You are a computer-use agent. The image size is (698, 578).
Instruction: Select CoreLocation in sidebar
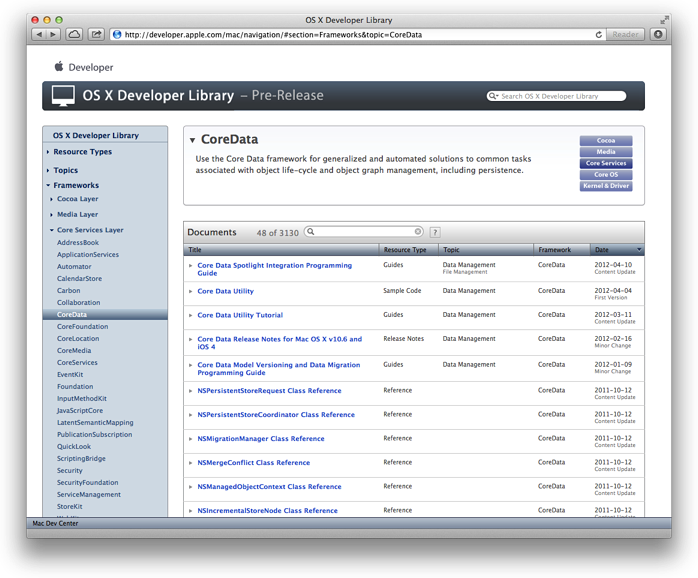coord(78,339)
